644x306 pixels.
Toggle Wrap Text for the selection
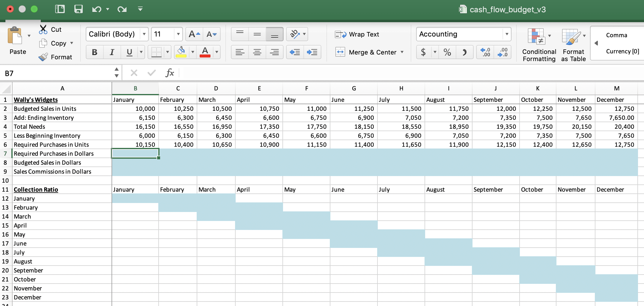(357, 34)
